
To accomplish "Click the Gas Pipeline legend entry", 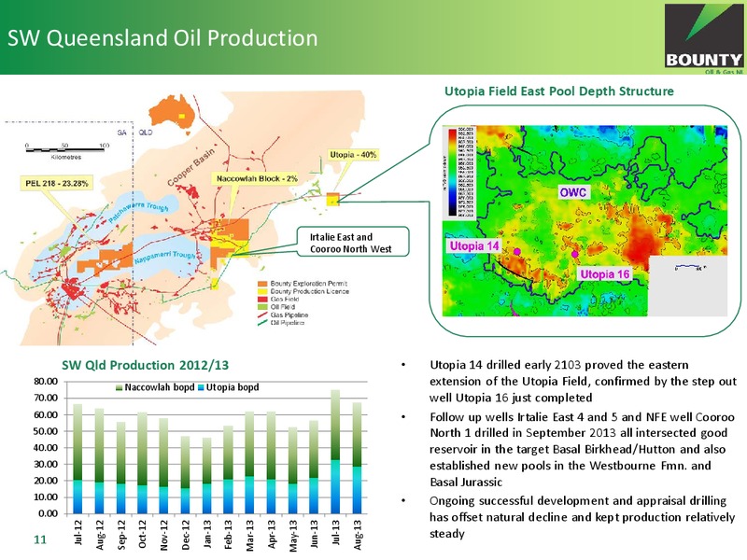I will pos(283,315).
